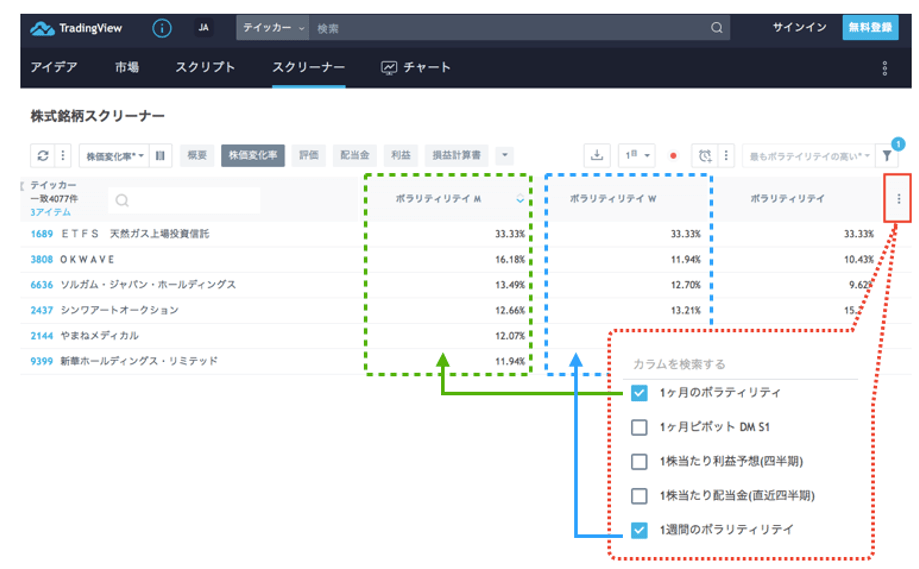Screen dimensions: 919x569
Task: Check the 1ヶ月ピボット DM S1 checkbox
Action: point(640,428)
